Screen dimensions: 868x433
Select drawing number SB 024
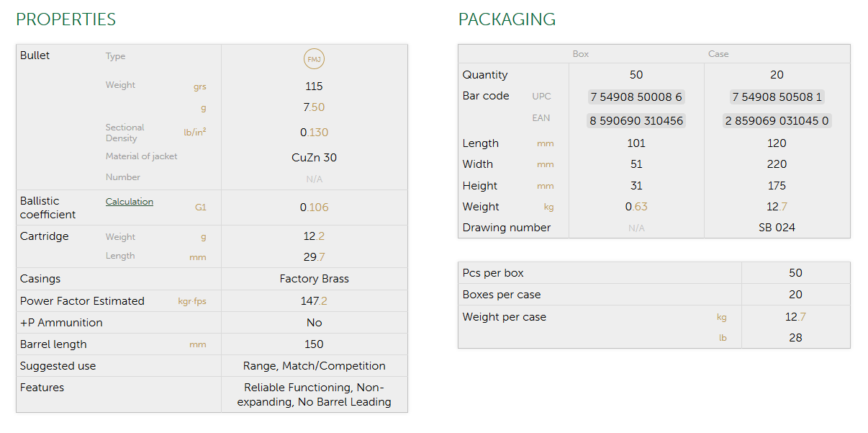777,228
